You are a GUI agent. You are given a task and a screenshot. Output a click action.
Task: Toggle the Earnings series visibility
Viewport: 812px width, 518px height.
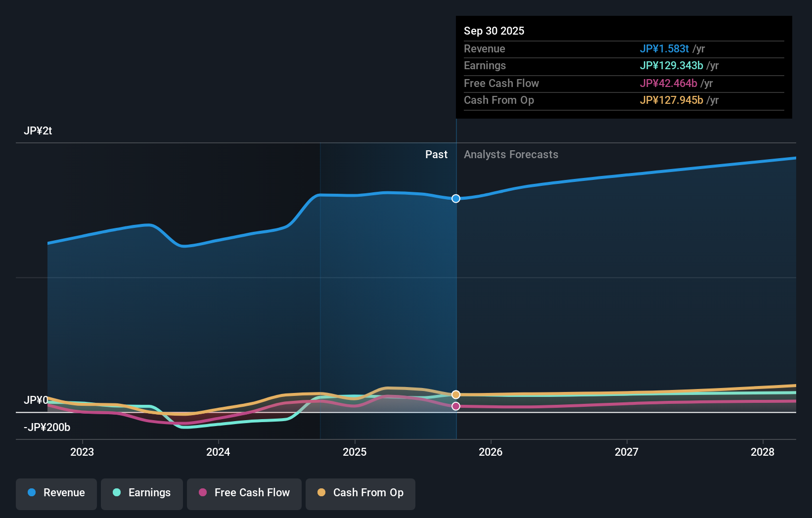142,493
